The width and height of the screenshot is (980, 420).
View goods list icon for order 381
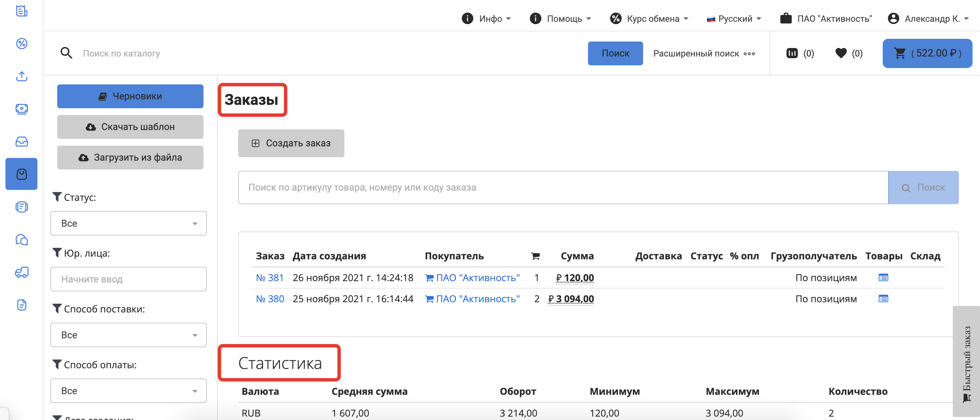coord(883,278)
